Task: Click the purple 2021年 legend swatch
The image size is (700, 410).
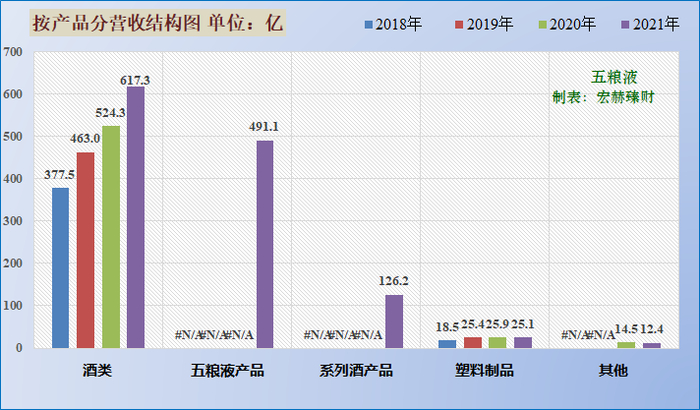Action: [626, 25]
